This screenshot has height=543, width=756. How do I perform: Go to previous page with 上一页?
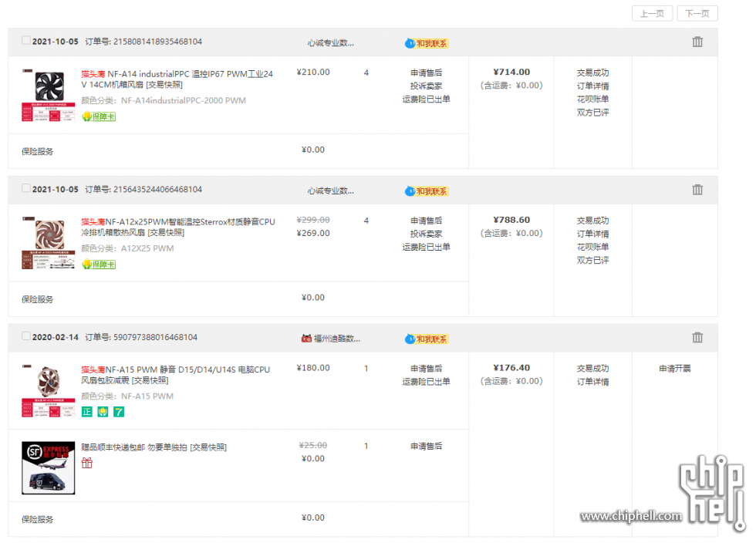(x=653, y=14)
